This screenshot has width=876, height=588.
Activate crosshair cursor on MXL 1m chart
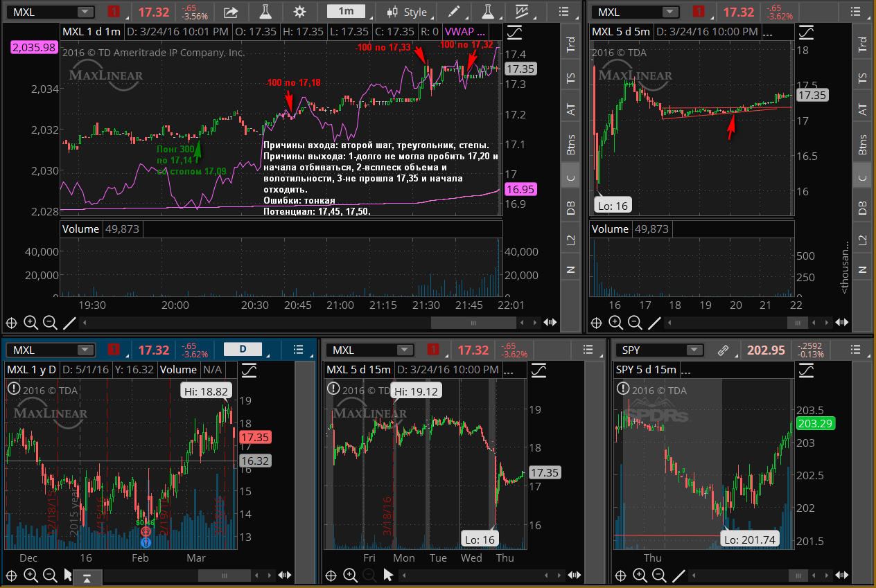tap(11, 322)
